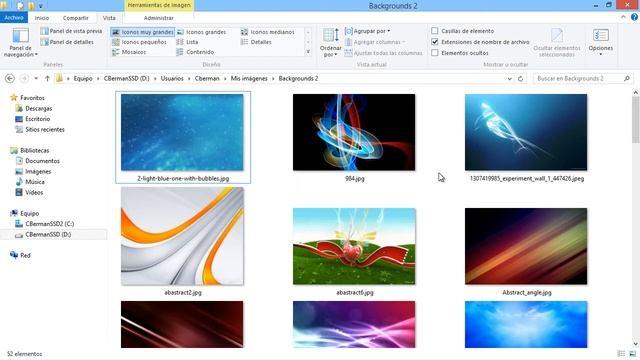The width and height of the screenshot is (640, 360).
Task: Navigate to CBermanSSD (D:) in breadcrumb
Action: coord(127,79)
